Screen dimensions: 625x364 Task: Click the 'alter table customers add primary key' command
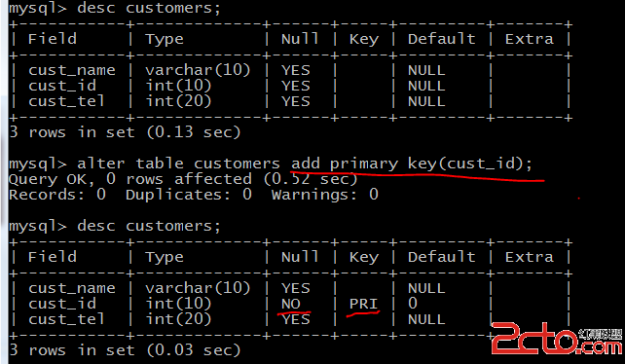pyautogui.click(x=271, y=164)
